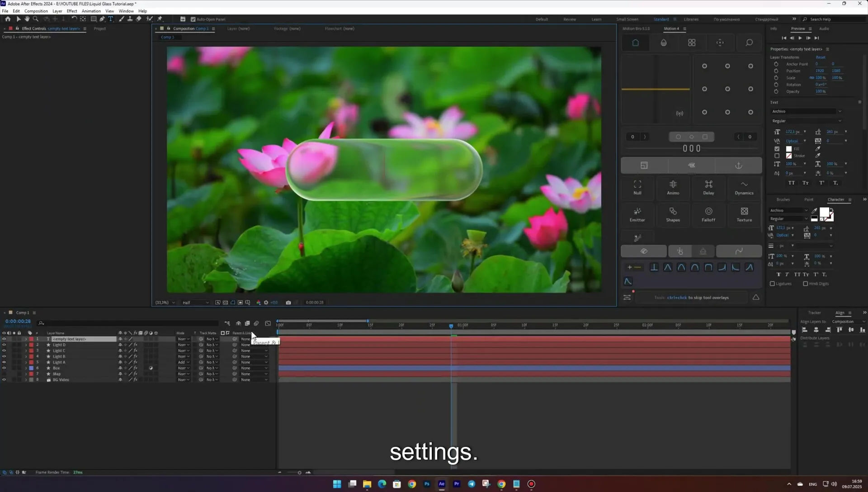Open Motion 4 home tab icon
The image size is (868, 492).
tap(635, 43)
